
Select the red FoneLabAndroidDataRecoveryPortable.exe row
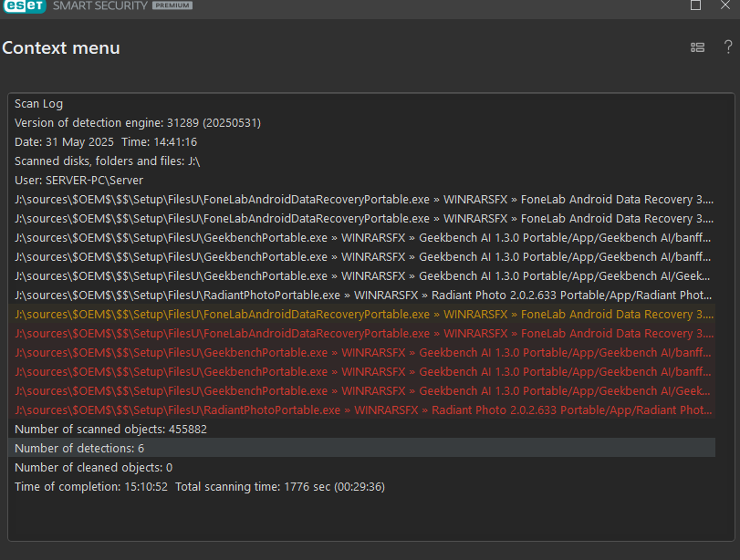tap(361, 334)
